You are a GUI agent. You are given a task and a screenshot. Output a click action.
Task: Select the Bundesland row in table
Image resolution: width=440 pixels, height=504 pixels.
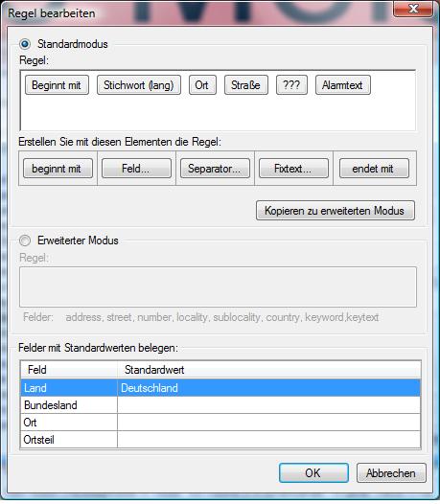click(x=220, y=405)
